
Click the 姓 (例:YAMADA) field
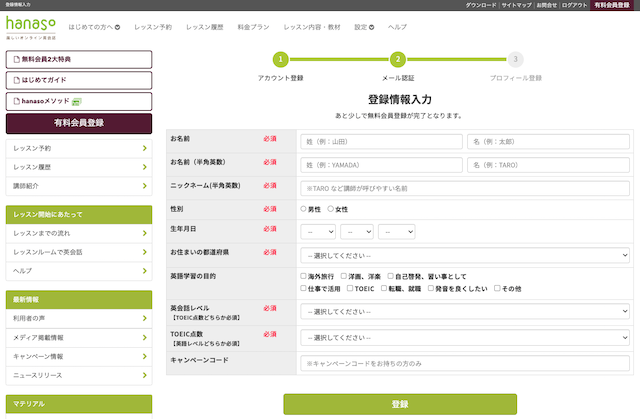(x=381, y=165)
